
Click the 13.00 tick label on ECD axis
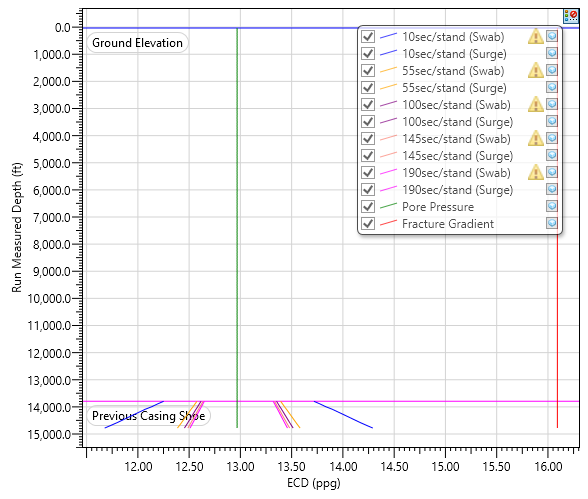[x=240, y=467]
